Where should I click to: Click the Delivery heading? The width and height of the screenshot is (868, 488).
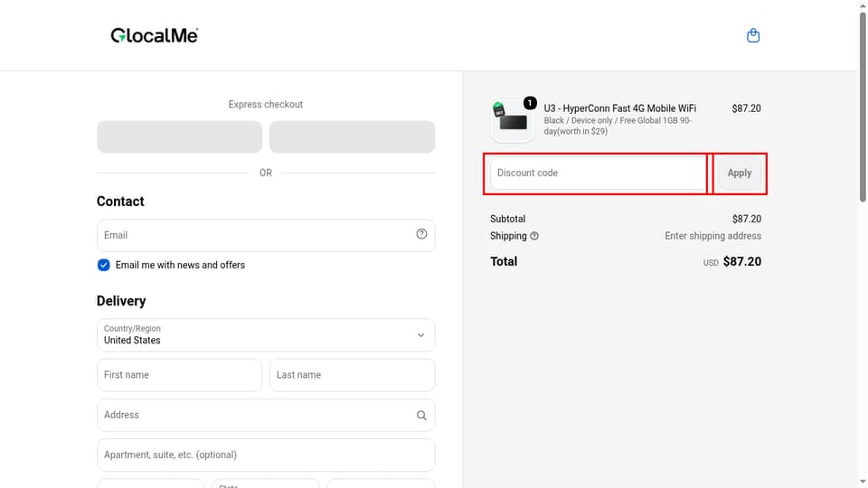(x=121, y=301)
